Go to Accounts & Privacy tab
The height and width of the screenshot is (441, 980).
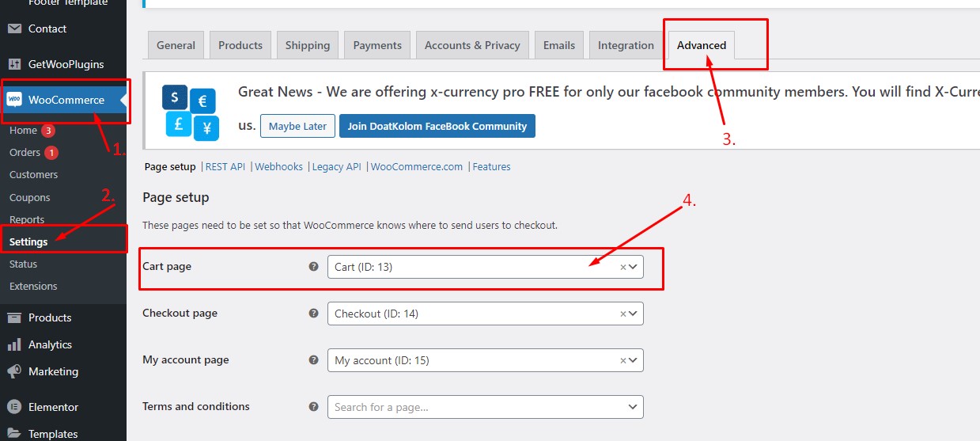click(472, 45)
